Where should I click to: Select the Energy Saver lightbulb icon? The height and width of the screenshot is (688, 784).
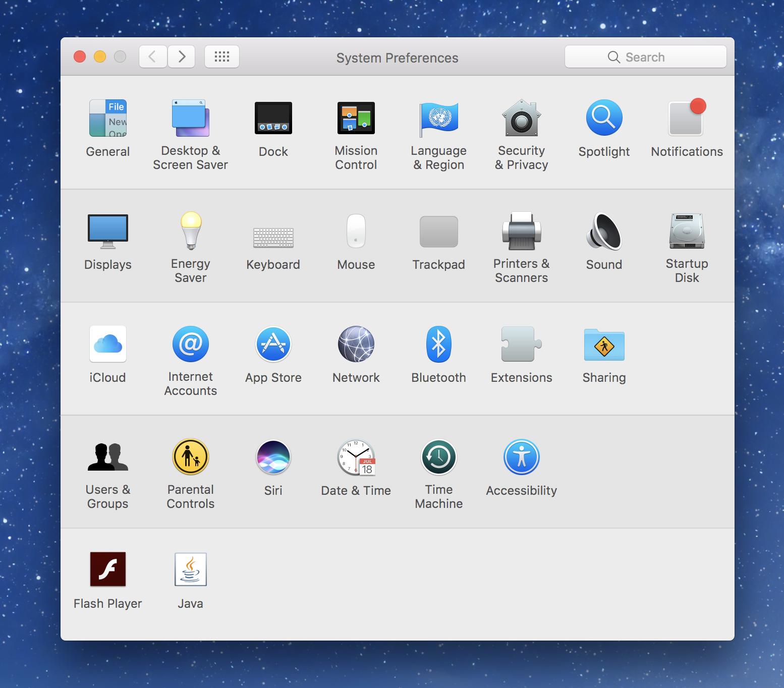click(191, 231)
